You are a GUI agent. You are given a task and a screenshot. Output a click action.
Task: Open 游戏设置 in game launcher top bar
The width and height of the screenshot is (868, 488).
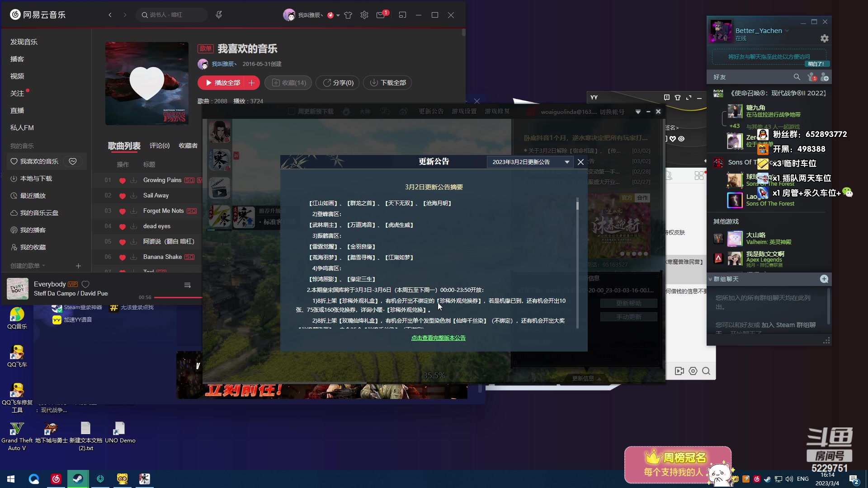click(464, 111)
